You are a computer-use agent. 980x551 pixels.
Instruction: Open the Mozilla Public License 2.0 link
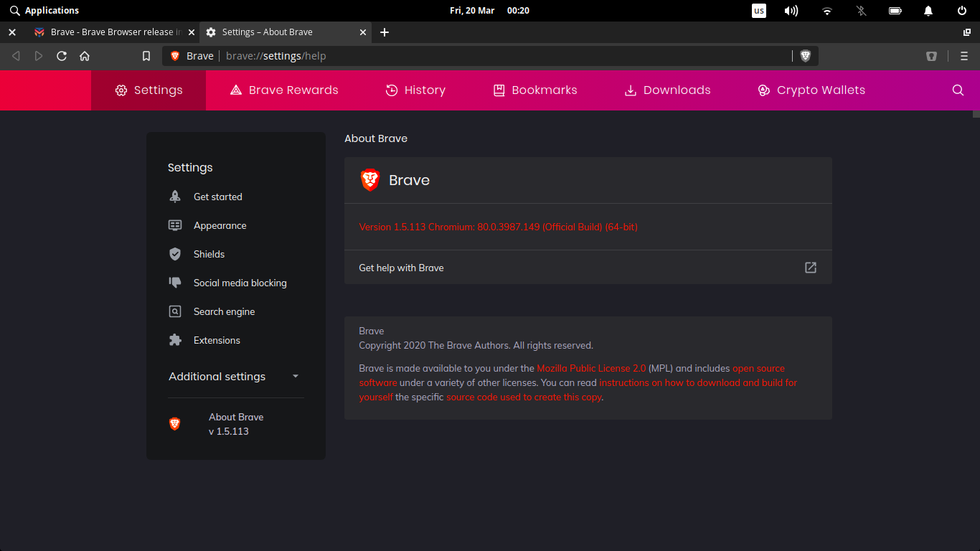tap(591, 368)
